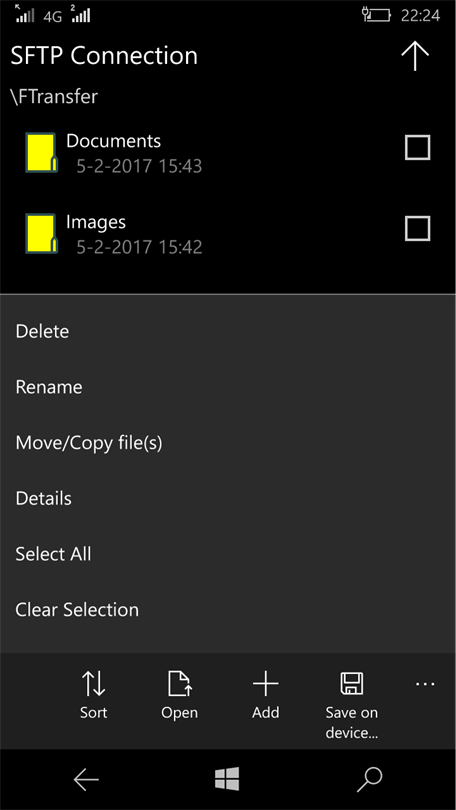Image resolution: width=456 pixels, height=810 pixels.
Task: Tap the Save on device floppy icon
Action: [x=352, y=683]
